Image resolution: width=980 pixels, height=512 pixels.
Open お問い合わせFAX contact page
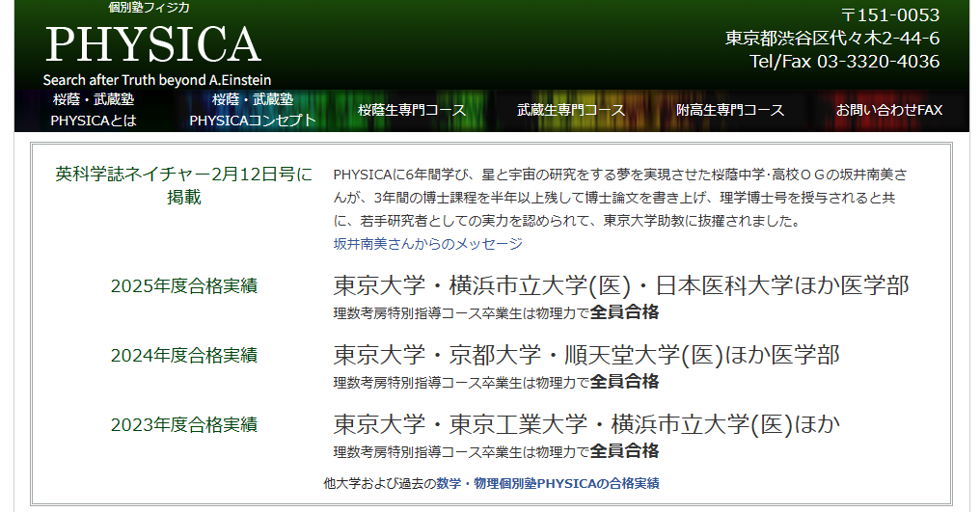click(x=888, y=110)
